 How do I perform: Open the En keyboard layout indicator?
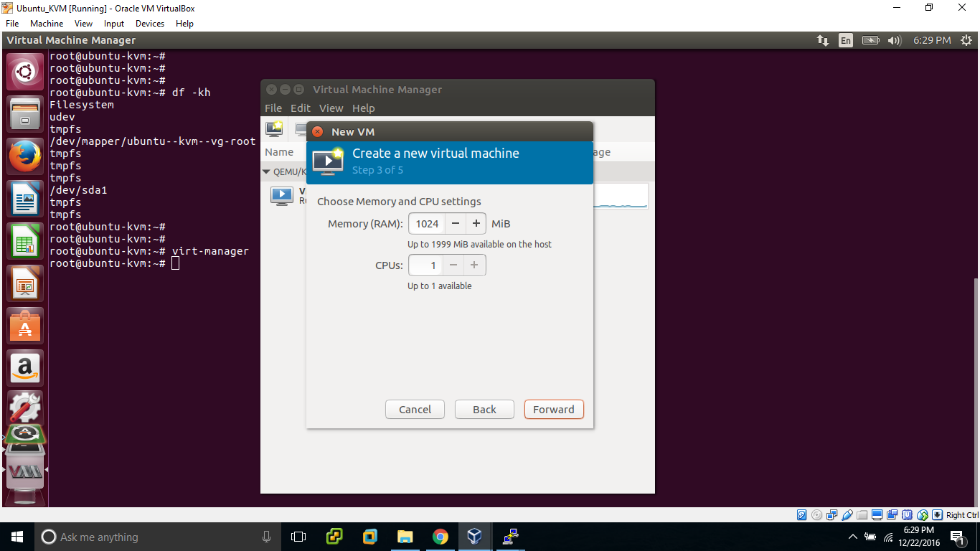click(x=846, y=40)
